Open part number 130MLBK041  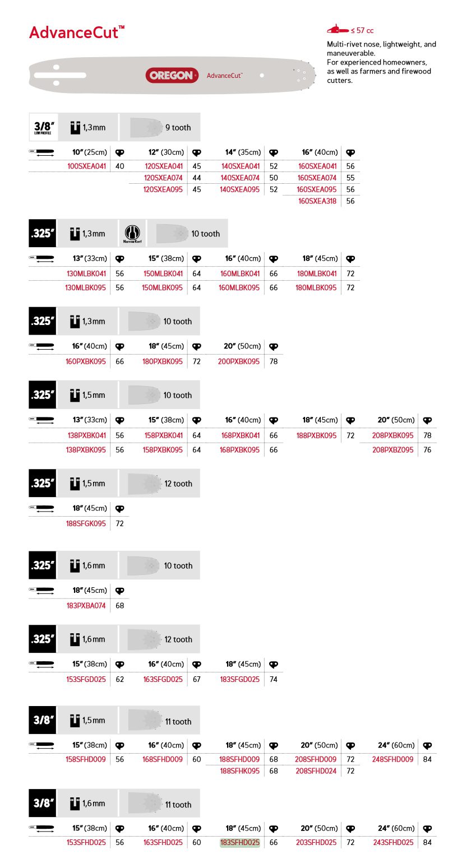[86, 273]
